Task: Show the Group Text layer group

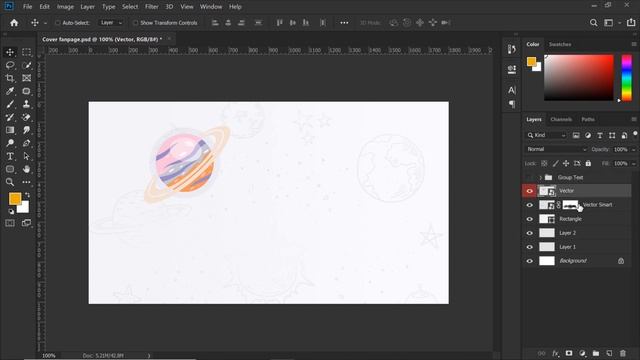Action: 530,177
